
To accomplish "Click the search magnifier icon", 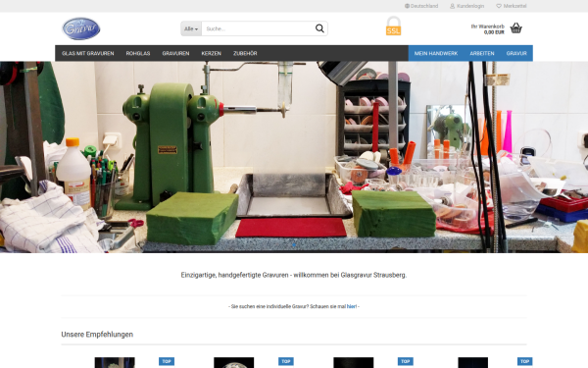I will pos(319,28).
